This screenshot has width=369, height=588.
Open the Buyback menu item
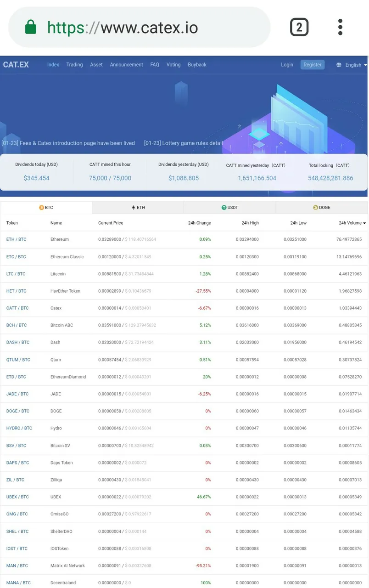[x=197, y=65]
